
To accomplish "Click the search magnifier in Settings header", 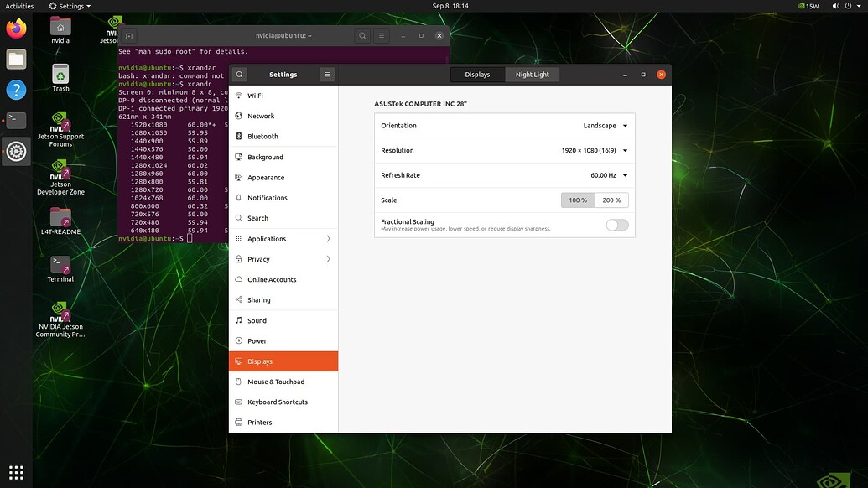I will (239, 74).
